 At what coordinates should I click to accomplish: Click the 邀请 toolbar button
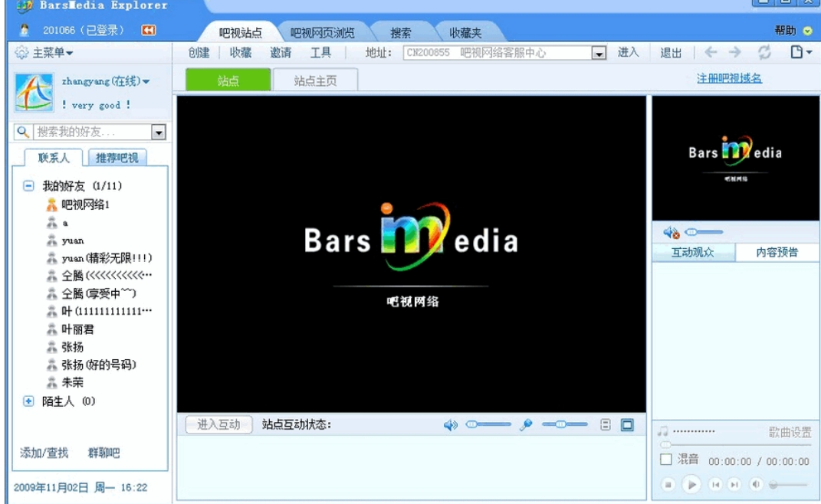(x=281, y=52)
